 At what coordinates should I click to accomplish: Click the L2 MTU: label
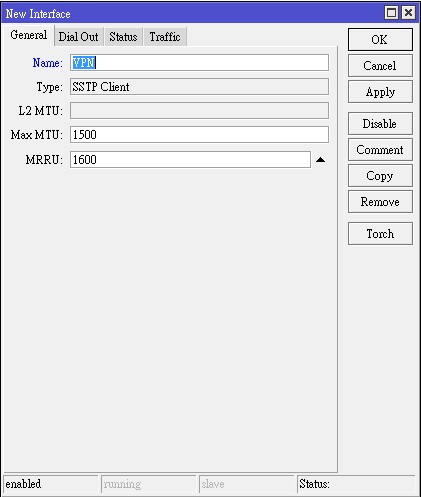click(x=41, y=111)
